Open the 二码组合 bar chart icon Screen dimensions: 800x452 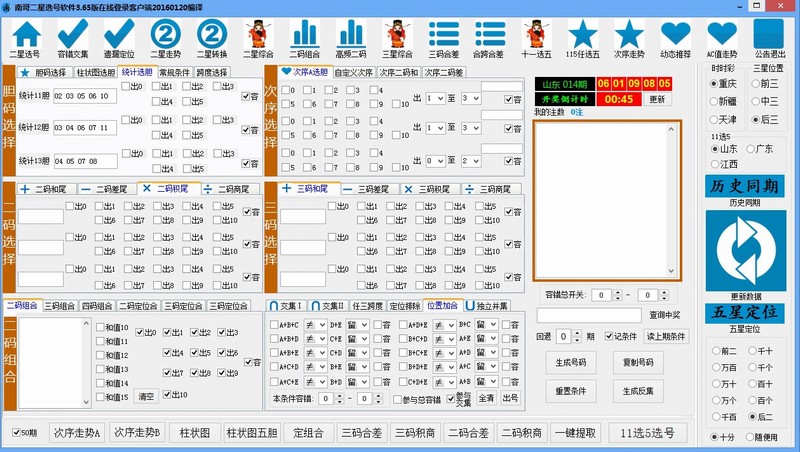click(x=303, y=36)
